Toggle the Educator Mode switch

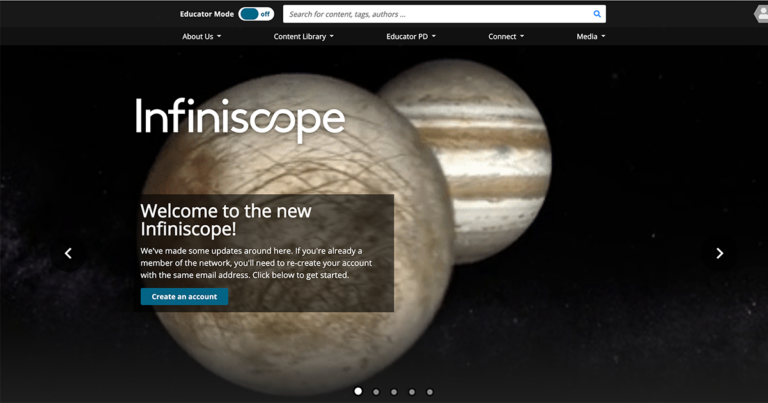tap(256, 14)
